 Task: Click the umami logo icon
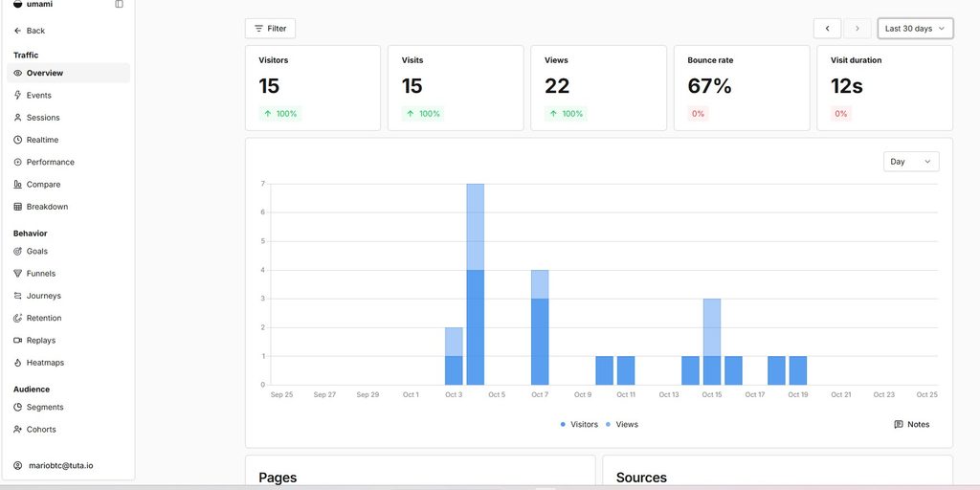(17, 4)
